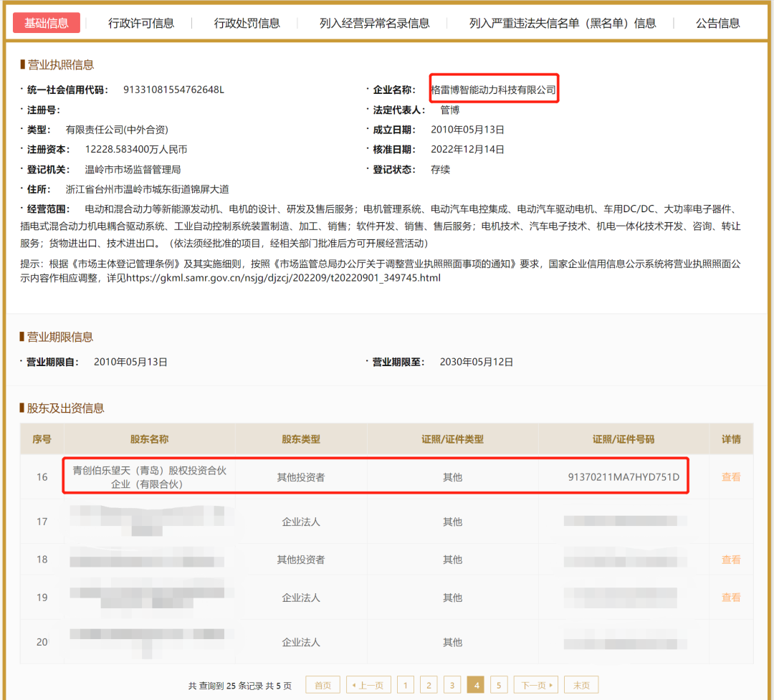Jump to shareholder page 3
The width and height of the screenshot is (774, 700).
coord(452,685)
